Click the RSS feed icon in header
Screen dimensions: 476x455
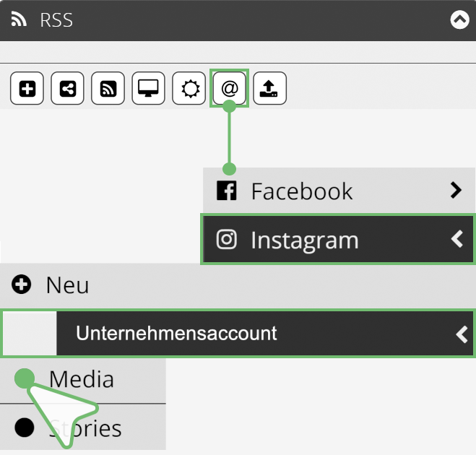(x=20, y=19)
